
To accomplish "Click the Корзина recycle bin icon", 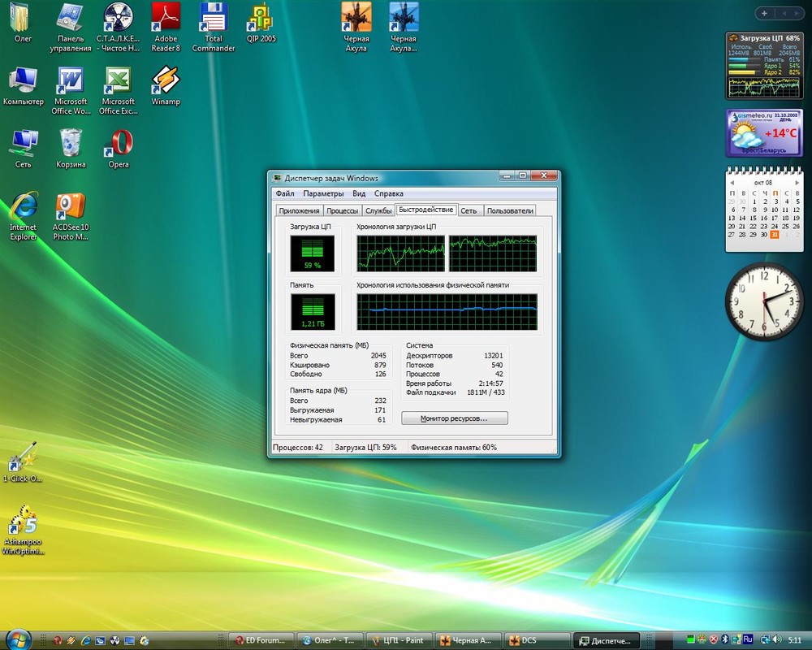I will [x=71, y=145].
